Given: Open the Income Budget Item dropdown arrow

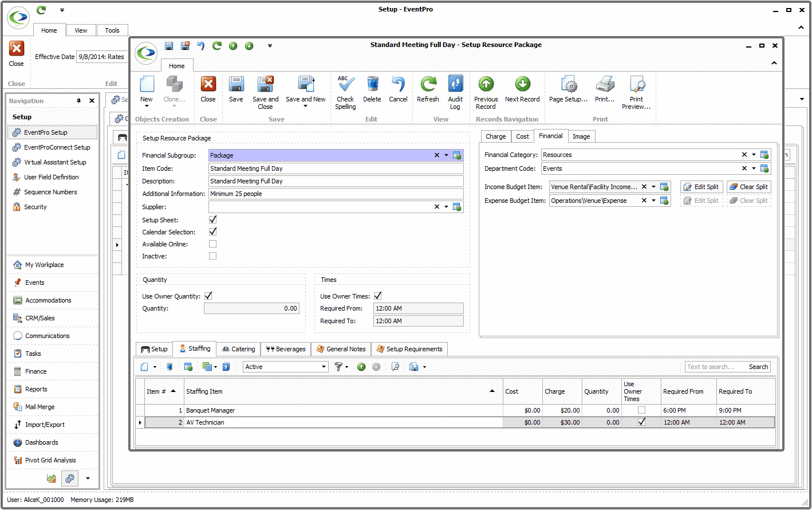Looking at the screenshot, I should pos(653,187).
